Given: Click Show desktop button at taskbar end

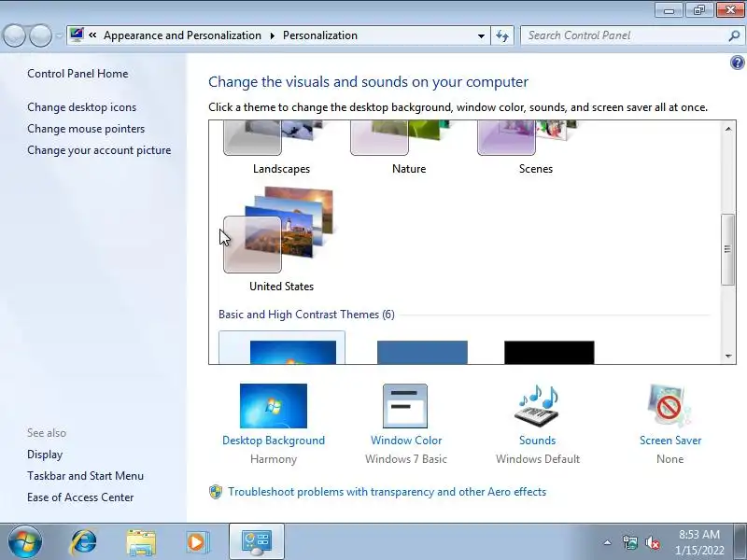Looking at the screenshot, I should [741, 541].
